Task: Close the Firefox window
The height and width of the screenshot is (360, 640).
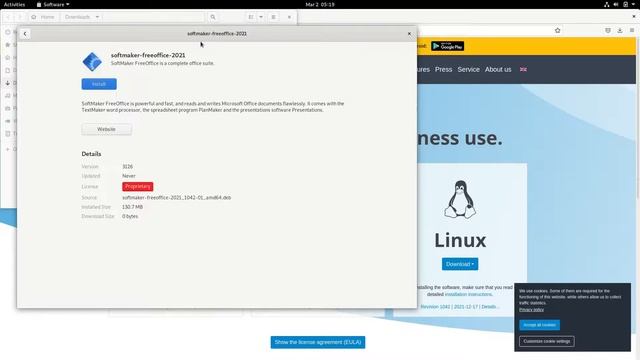Action: point(634,17)
